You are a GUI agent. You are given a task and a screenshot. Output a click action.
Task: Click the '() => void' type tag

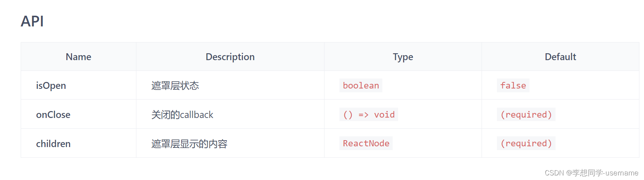369,115
